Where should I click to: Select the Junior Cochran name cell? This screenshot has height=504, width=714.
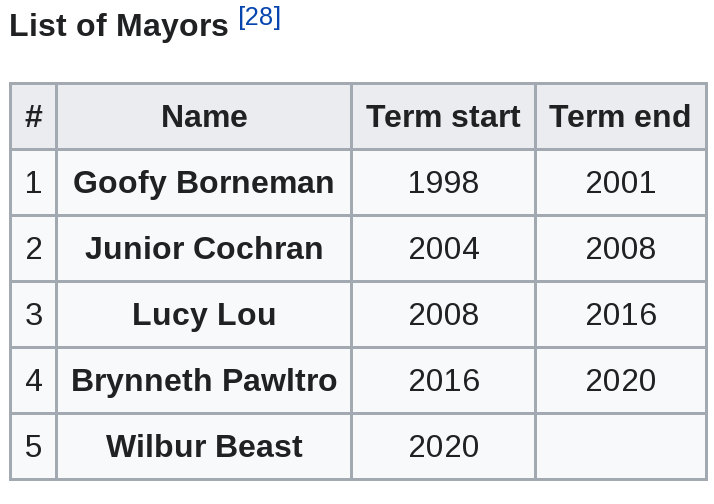[204, 248]
